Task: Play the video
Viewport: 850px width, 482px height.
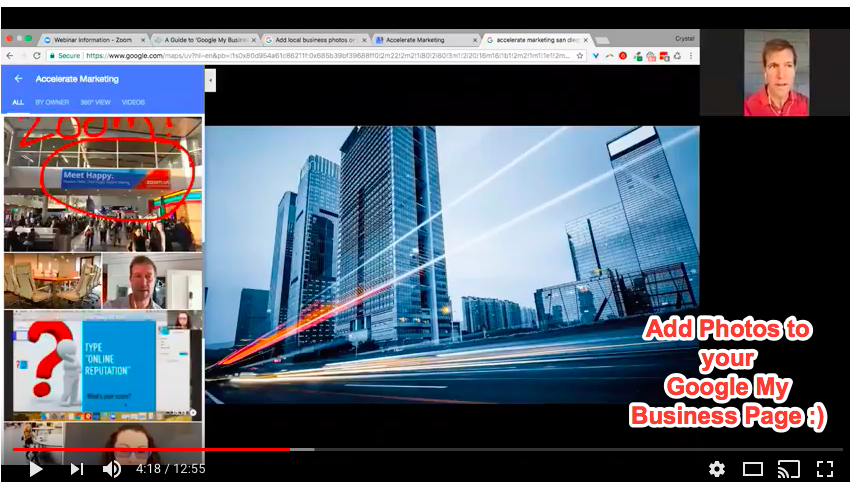Action: [36, 468]
